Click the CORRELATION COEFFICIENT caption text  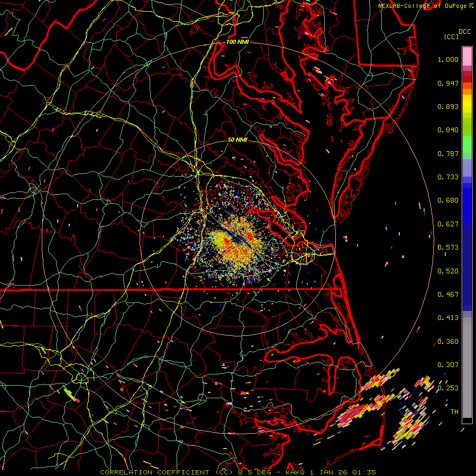(x=154, y=472)
